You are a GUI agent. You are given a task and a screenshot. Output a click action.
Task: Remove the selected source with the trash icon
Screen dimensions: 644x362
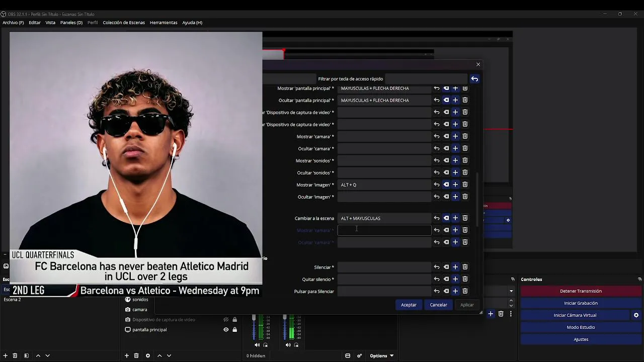pos(136,355)
